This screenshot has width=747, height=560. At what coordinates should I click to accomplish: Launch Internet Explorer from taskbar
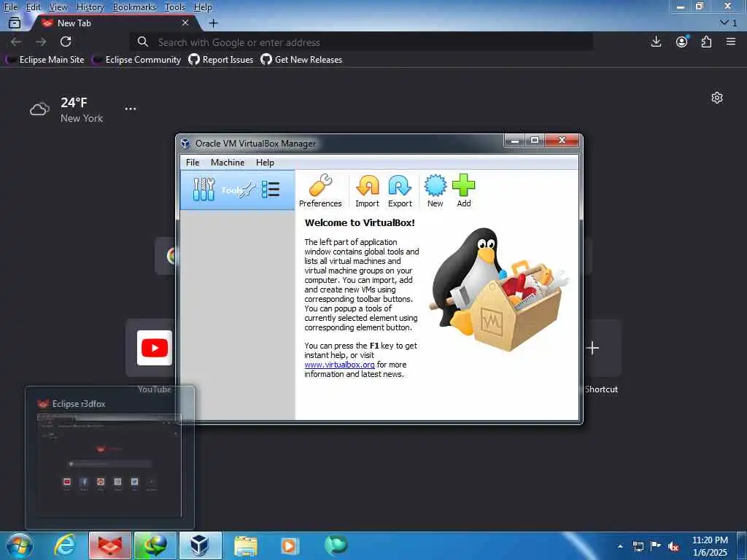click(x=65, y=545)
